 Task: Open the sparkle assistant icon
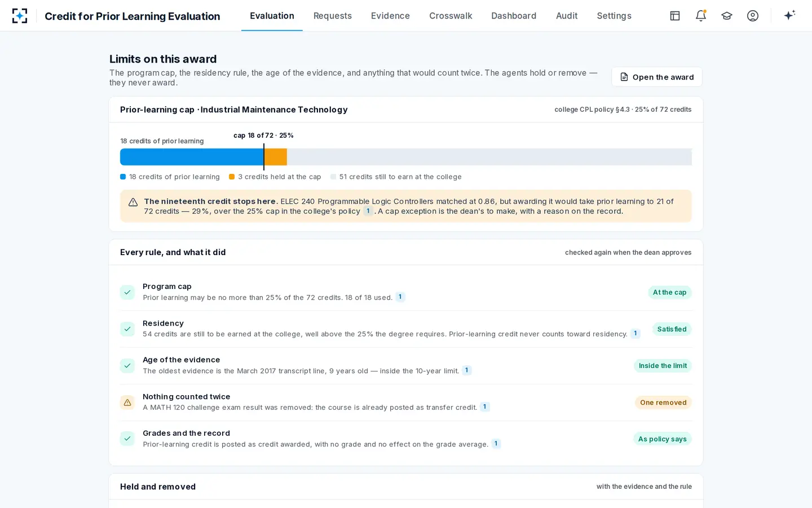click(x=789, y=15)
